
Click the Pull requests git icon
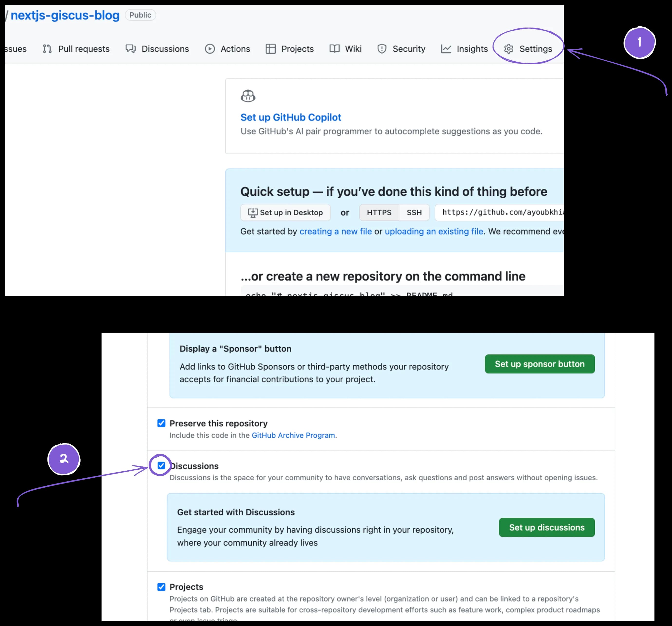[47, 49]
